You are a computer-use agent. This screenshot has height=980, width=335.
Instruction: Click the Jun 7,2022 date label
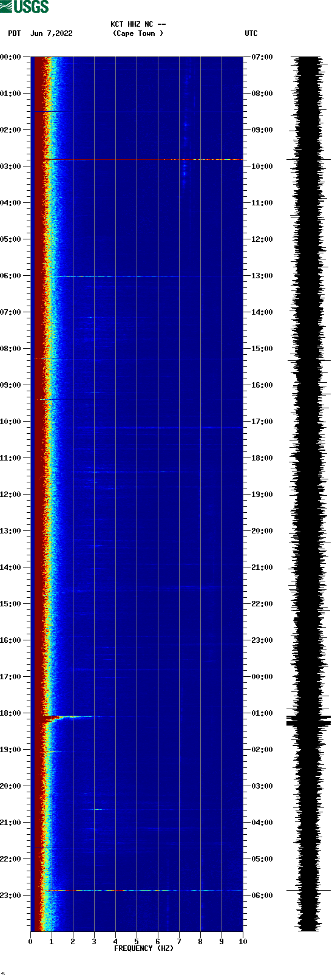point(52,33)
